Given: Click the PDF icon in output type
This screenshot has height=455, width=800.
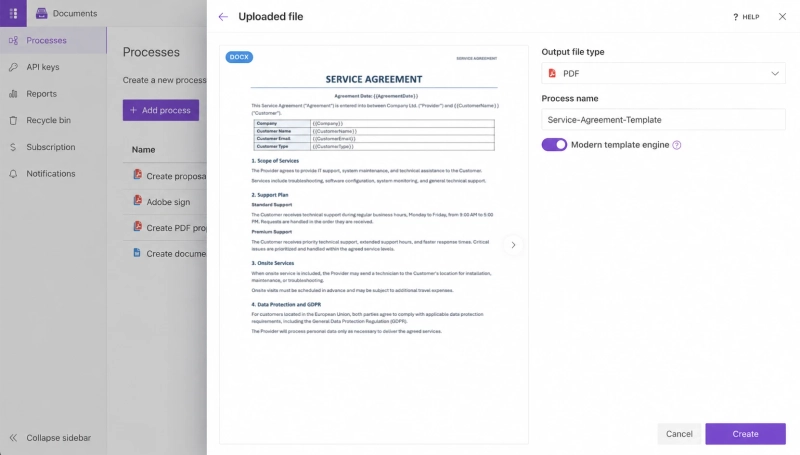Looking at the screenshot, I should coord(552,73).
